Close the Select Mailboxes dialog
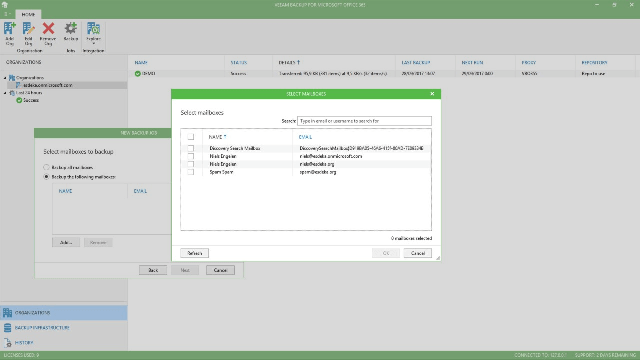Screen dimensions: 640x360 432,94
